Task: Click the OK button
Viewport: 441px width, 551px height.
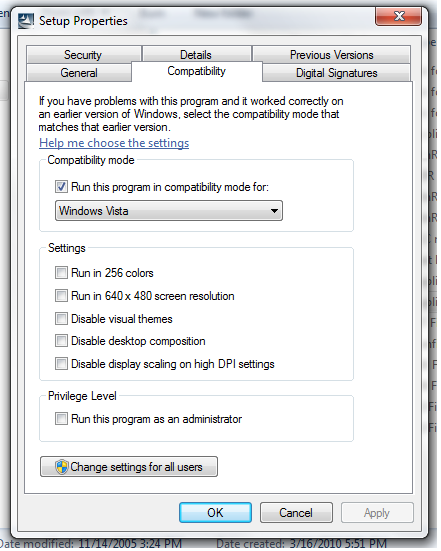Action: point(215,513)
